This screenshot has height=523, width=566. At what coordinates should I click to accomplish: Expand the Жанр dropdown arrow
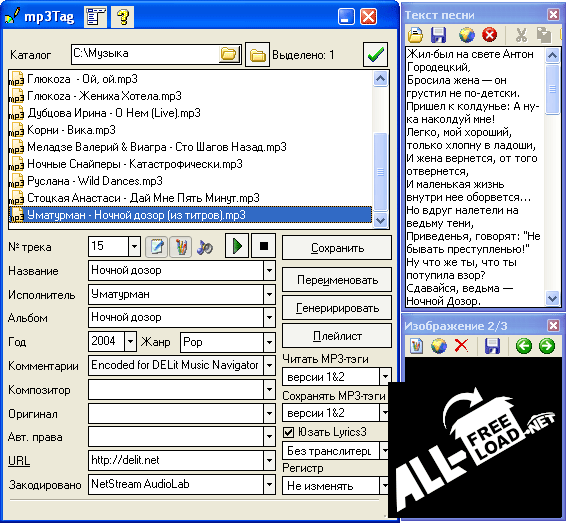(x=269, y=341)
